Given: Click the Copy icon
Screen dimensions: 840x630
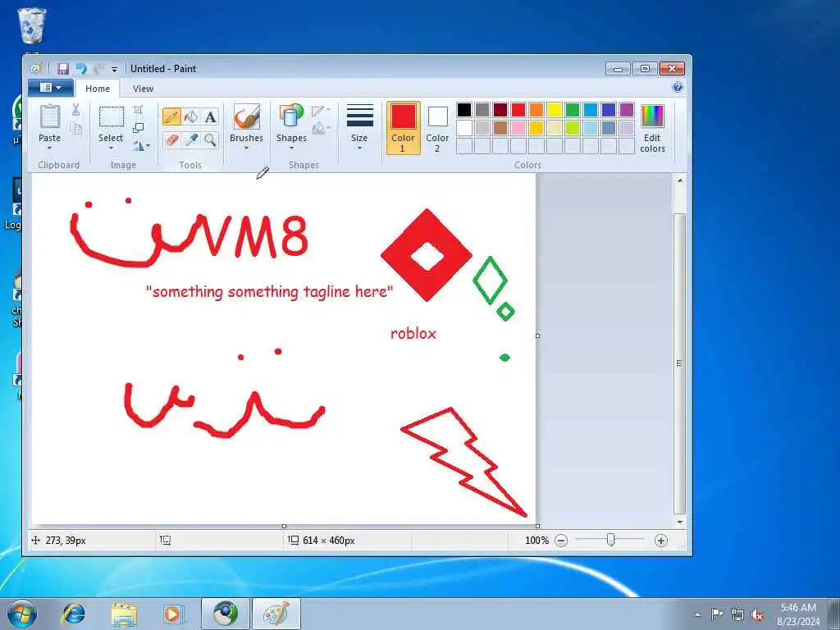Looking at the screenshot, I should click(x=75, y=129).
